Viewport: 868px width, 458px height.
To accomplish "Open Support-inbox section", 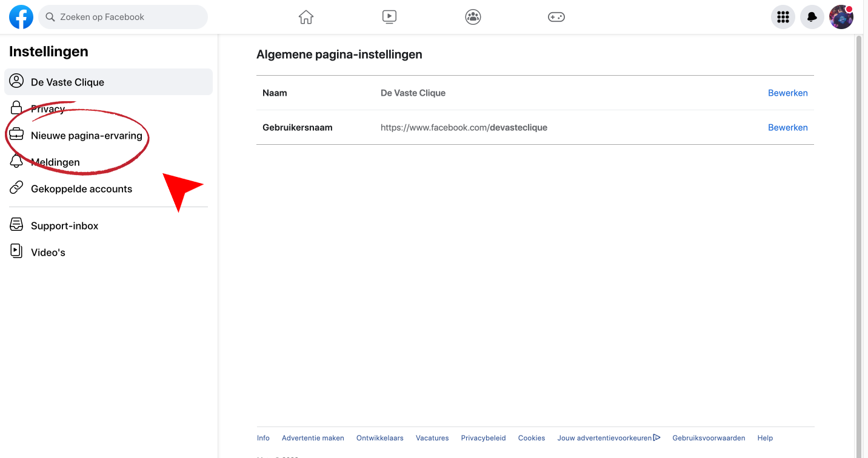I will tap(109, 225).
